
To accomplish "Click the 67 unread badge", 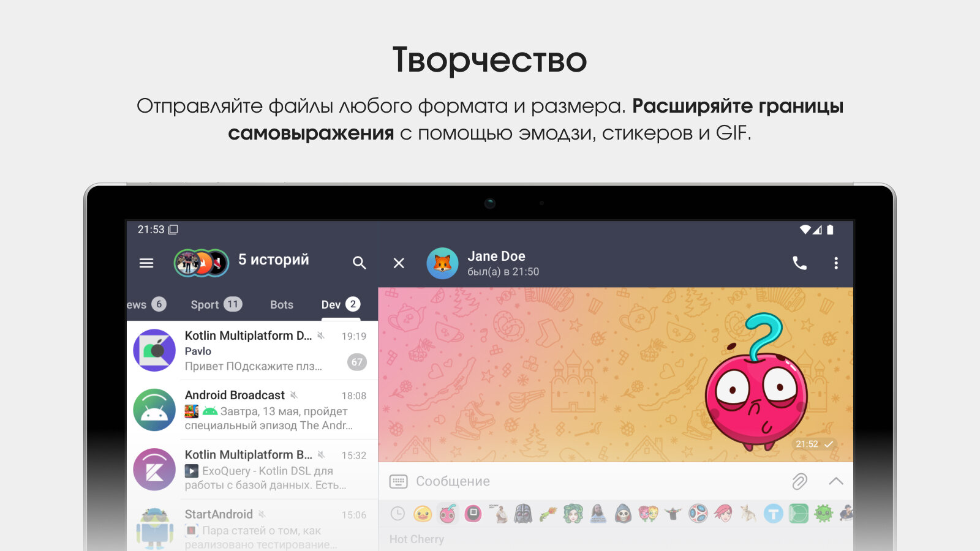I will (x=357, y=362).
